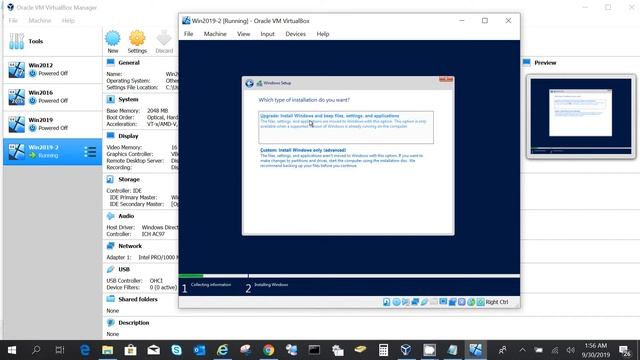
Task: Close the Windows Setup dialog
Action: (446, 79)
